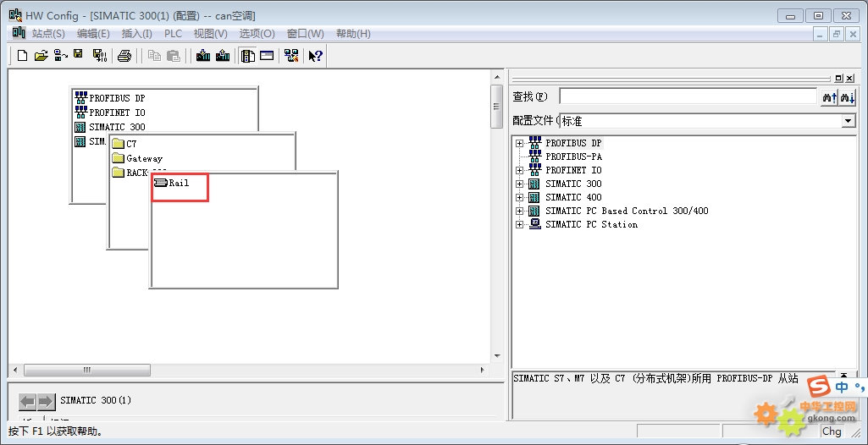Click the horizontal scroll right arrow
The height and width of the screenshot is (445, 868).
pos(482,370)
